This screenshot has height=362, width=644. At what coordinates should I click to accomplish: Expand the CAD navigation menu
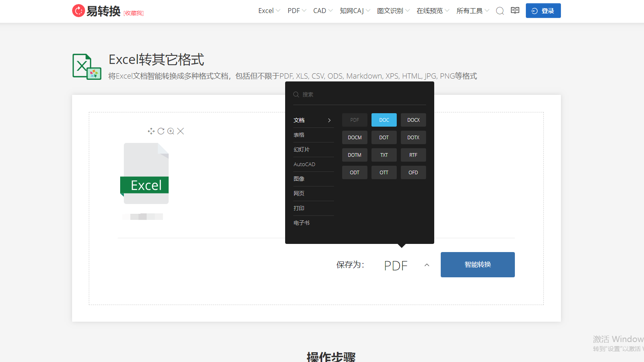click(323, 11)
